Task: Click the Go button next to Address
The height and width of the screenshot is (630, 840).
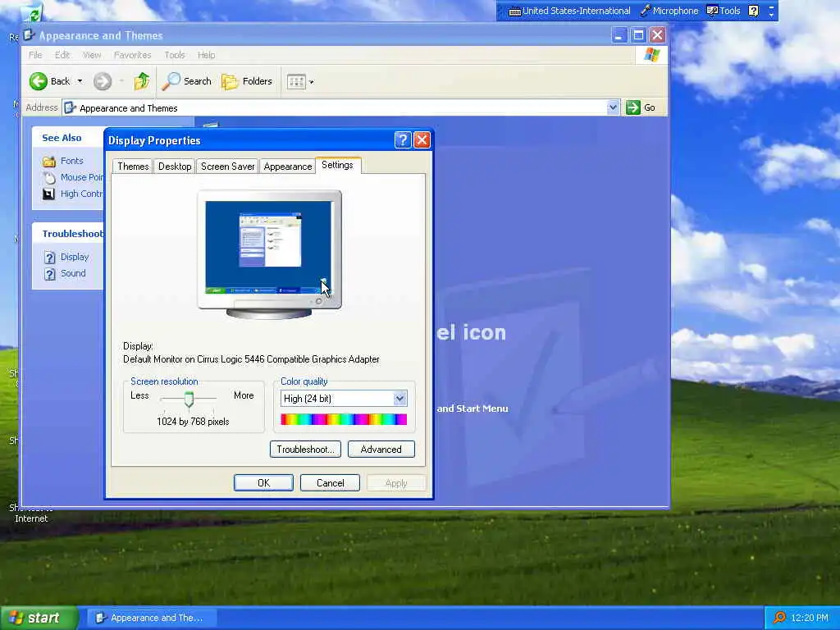Action: 641,107
